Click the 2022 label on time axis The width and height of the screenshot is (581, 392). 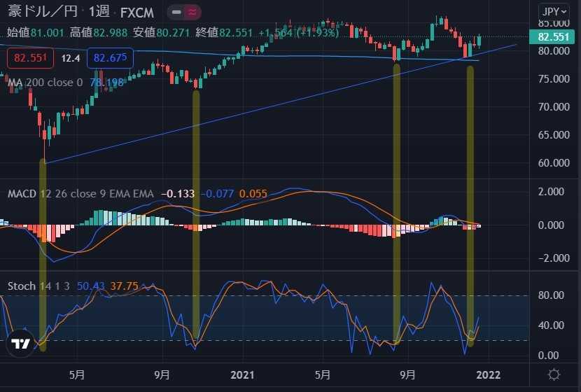488,375
